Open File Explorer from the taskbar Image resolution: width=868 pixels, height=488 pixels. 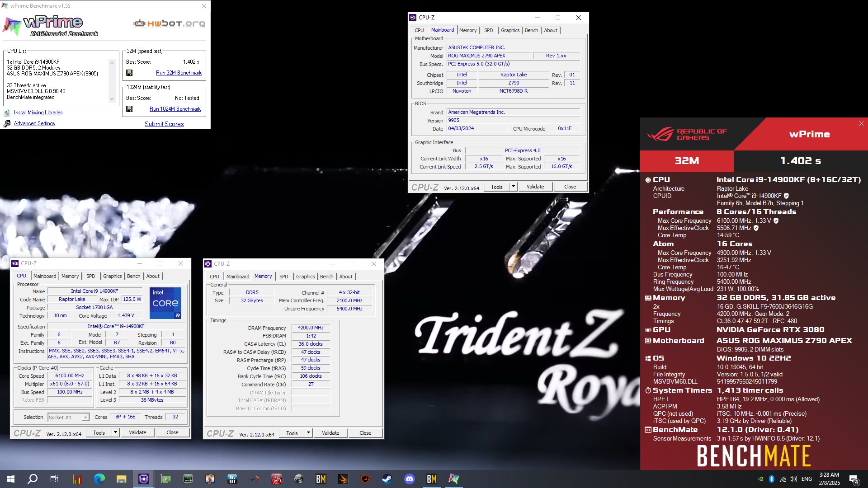point(121,479)
